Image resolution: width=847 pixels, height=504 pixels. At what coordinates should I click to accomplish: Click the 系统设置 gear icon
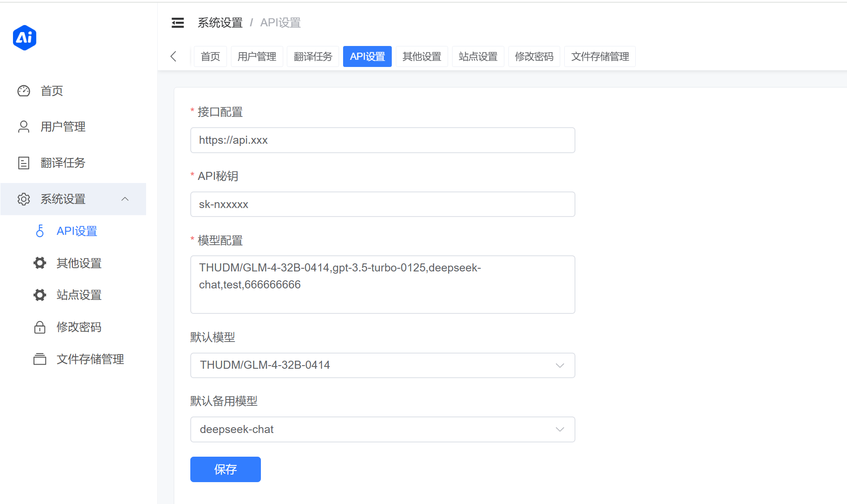pos(24,199)
